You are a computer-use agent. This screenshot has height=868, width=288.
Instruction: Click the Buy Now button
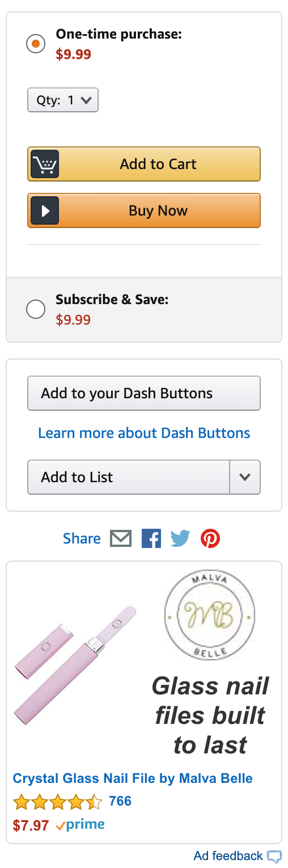144,210
